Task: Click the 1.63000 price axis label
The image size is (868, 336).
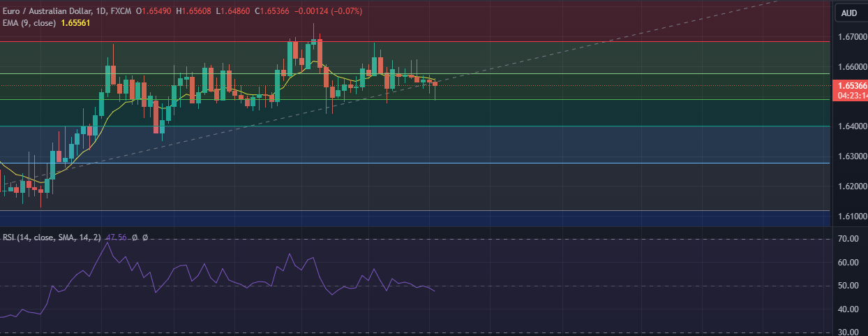Action: [x=851, y=156]
